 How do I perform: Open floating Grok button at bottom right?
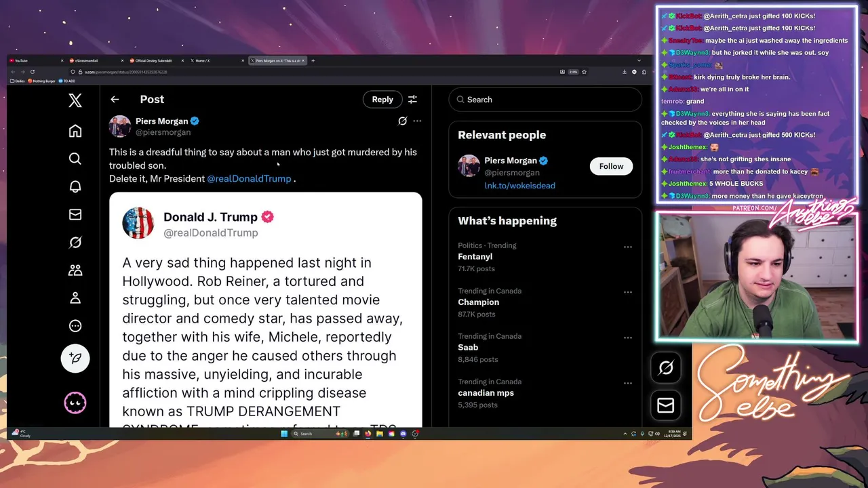[x=666, y=367]
